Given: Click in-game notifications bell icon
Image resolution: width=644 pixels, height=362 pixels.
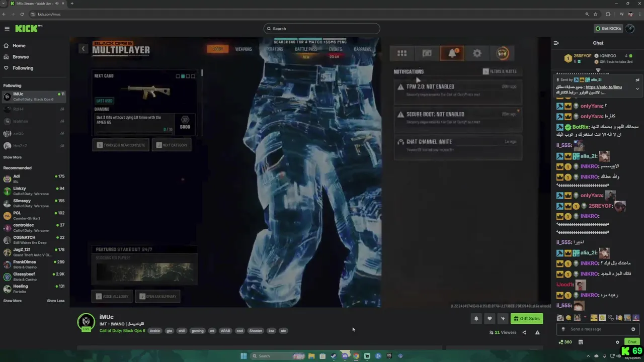Looking at the screenshot, I should click(x=452, y=53).
